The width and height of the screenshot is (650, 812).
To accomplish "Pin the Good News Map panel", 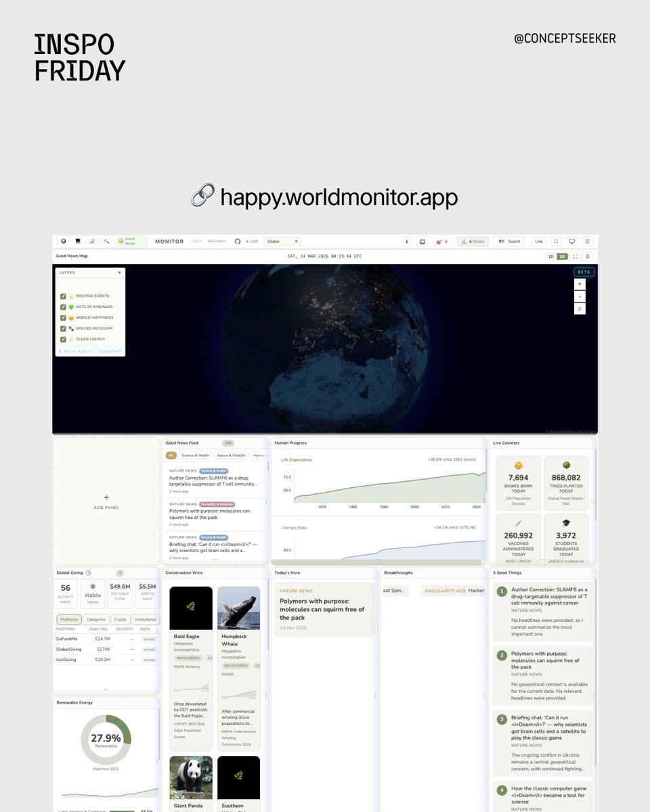I will pos(588,256).
